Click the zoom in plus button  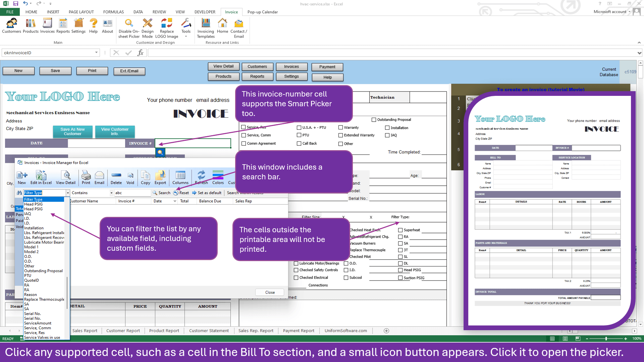pos(626,339)
